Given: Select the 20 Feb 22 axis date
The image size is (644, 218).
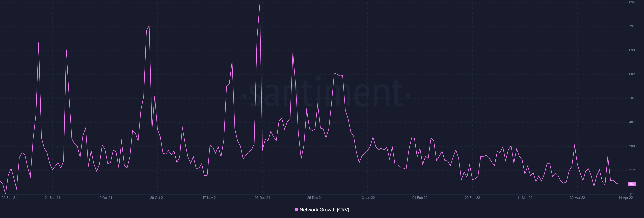Looking at the screenshot, I should 472,198.
